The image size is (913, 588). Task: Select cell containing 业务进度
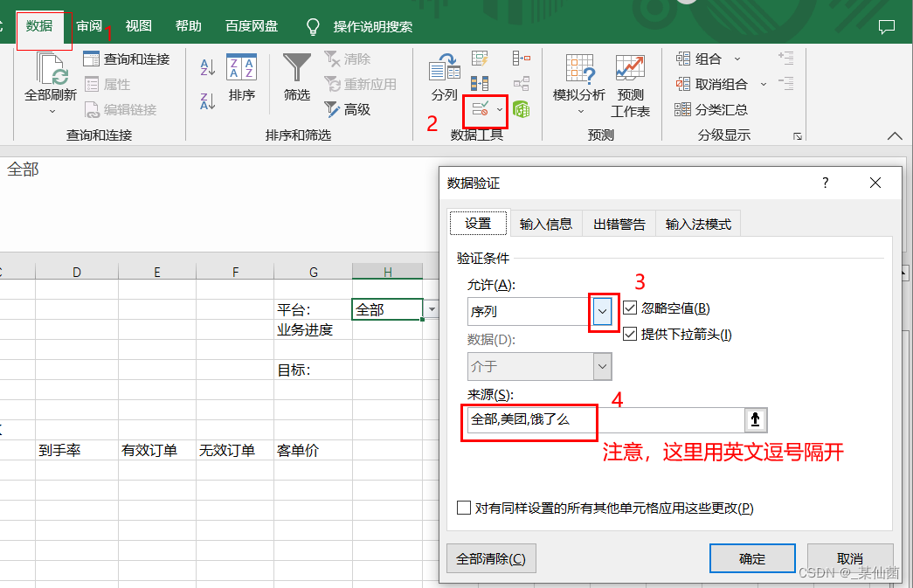click(x=314, y=330)
